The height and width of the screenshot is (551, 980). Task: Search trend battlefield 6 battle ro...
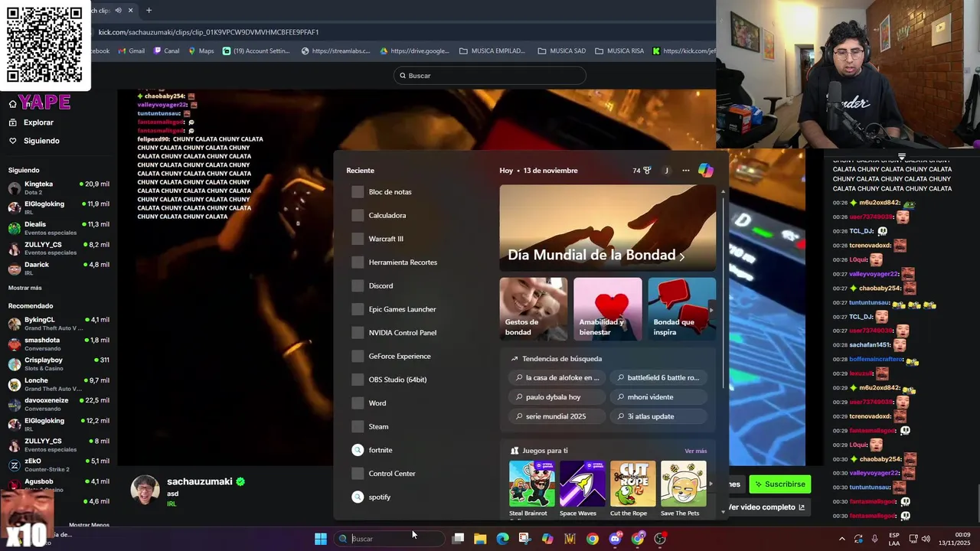[658, 377]
